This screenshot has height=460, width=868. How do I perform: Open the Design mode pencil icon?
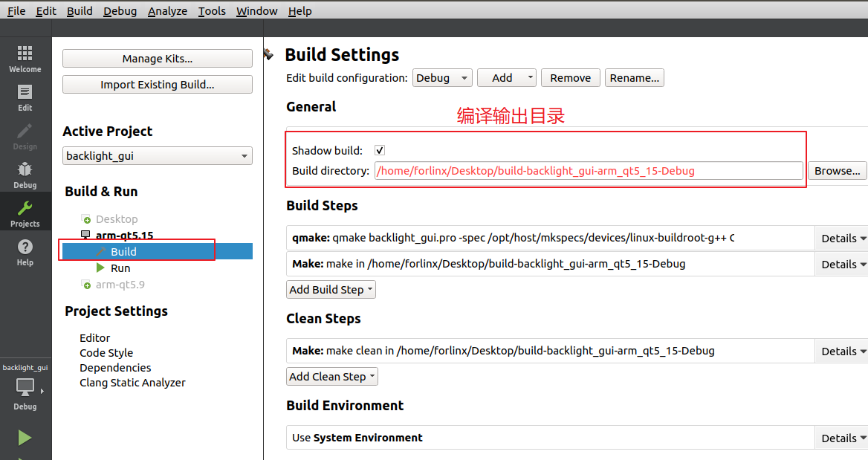[25, 131]
